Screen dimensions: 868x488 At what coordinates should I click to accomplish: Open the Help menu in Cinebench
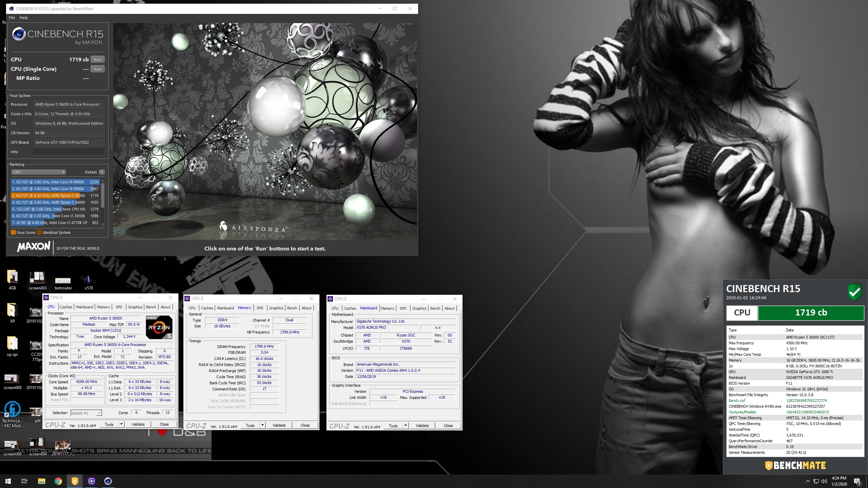click(x=24, y=18)
